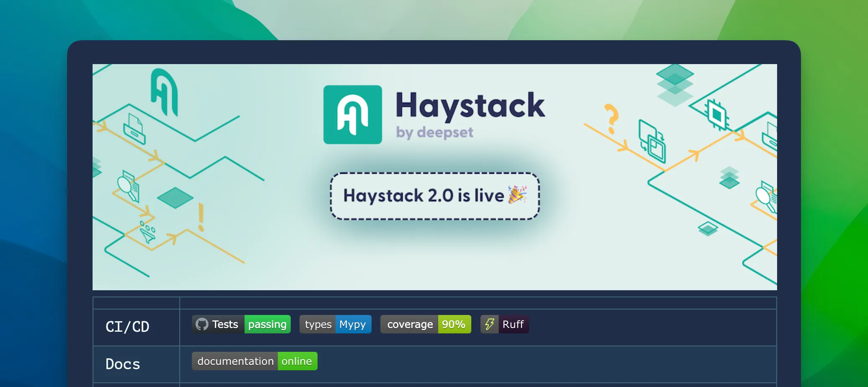Click the party popper emoji in the banner
868x387 pixels.
pos(517,195)
